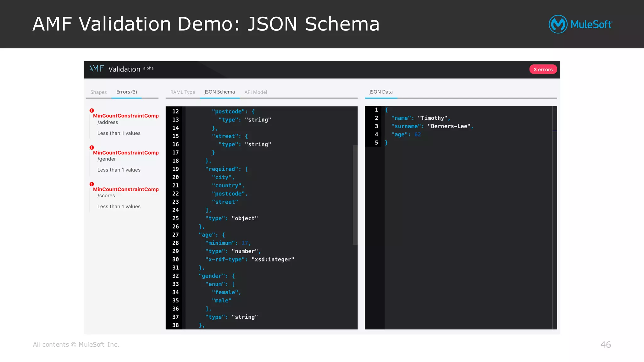The height and width of the screenshot is (362, 644).
Task: Click "x-rdf-type": "xsd:integer" line
Action: pos(250,259)
